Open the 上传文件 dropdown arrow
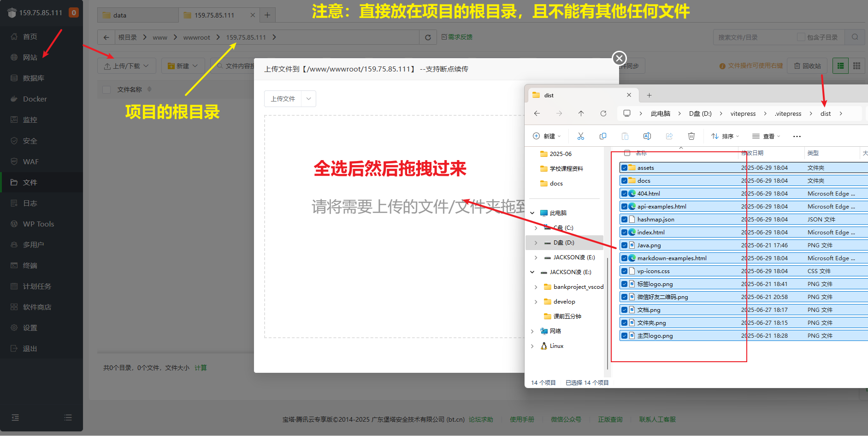 (x=308, y=99)
